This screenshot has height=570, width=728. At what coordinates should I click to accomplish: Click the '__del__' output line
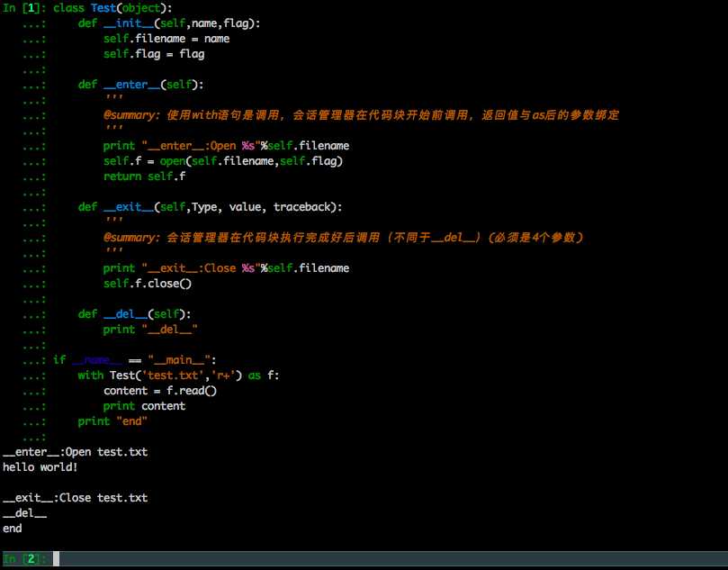[x=24, y=513]
